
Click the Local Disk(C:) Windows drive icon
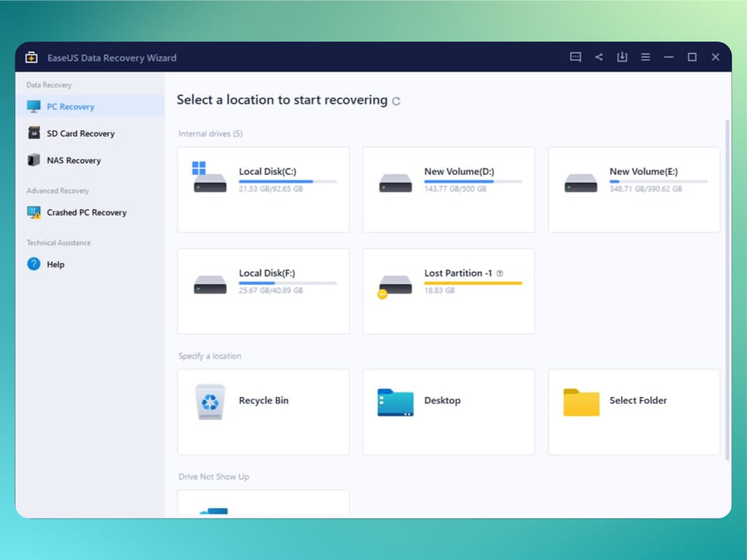click(210, 177)
